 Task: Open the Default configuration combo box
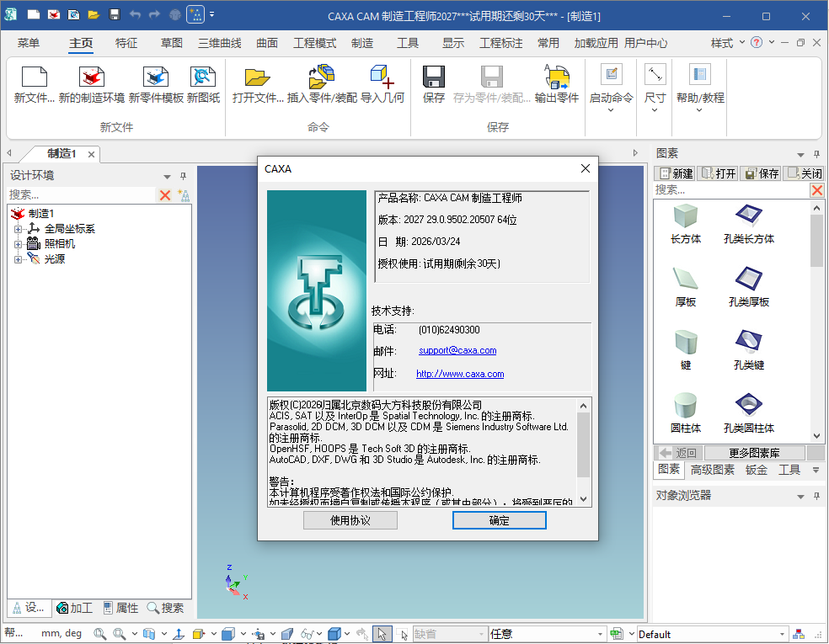click(x=713, y=634)
